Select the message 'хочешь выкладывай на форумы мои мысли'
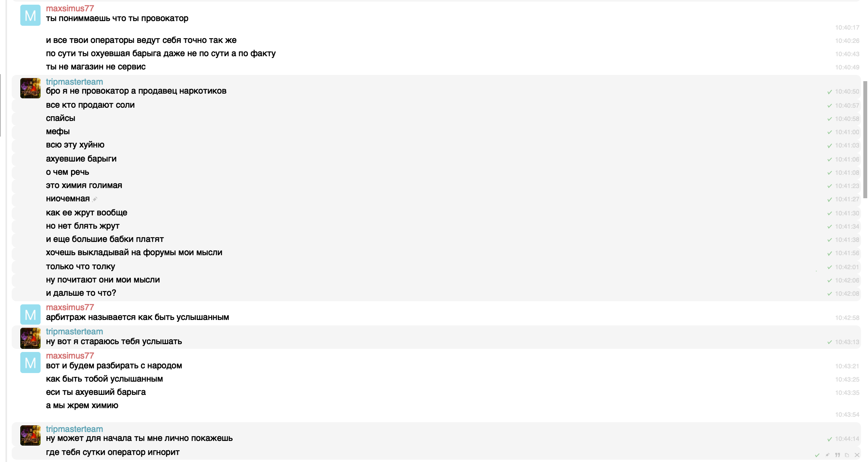868x462 pixels. 436,253
